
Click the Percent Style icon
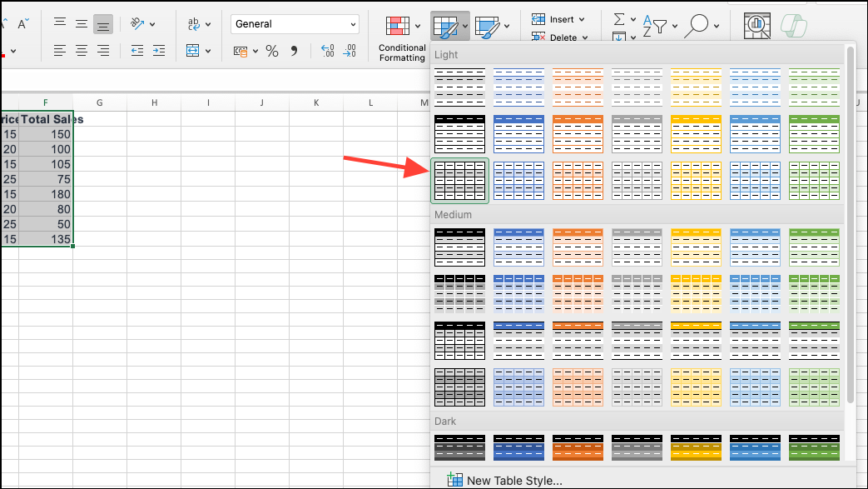pos(271,51)
